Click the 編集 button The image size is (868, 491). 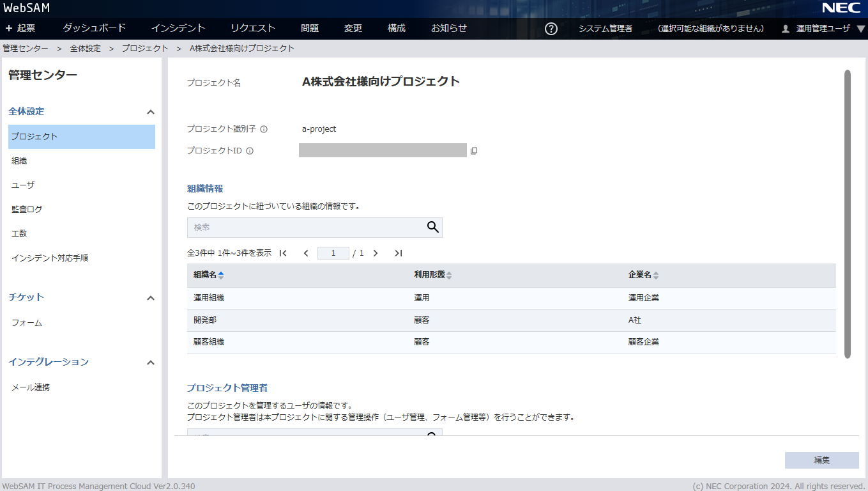pos(821,460)
